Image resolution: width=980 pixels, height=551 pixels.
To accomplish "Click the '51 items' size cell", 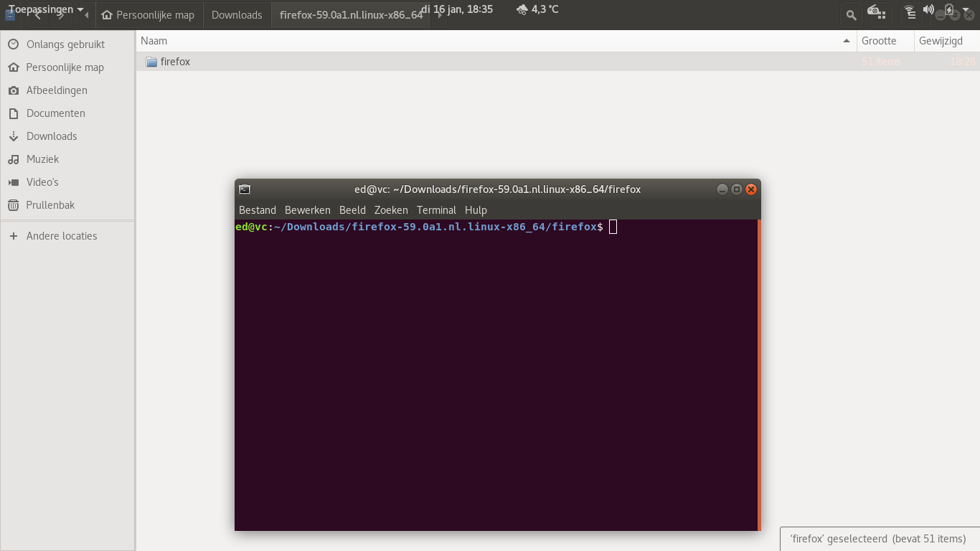I will click(881, 62).
